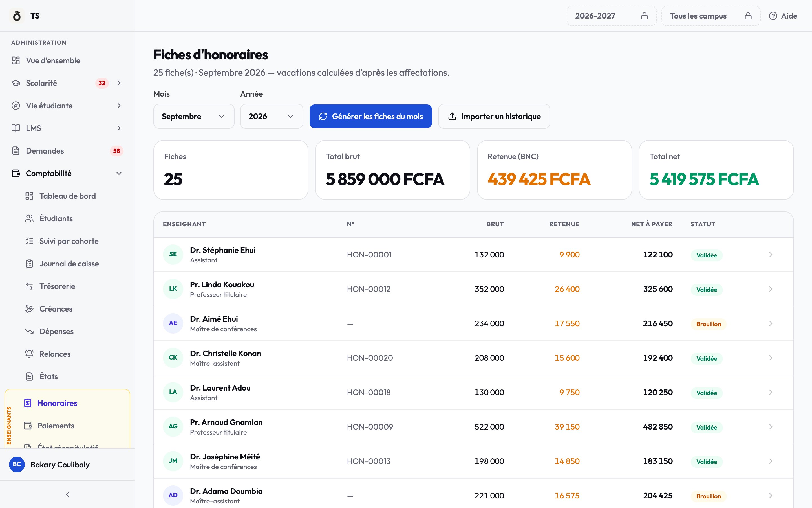Click number HON-00018
812x508 pixels.
click(369, 392)
